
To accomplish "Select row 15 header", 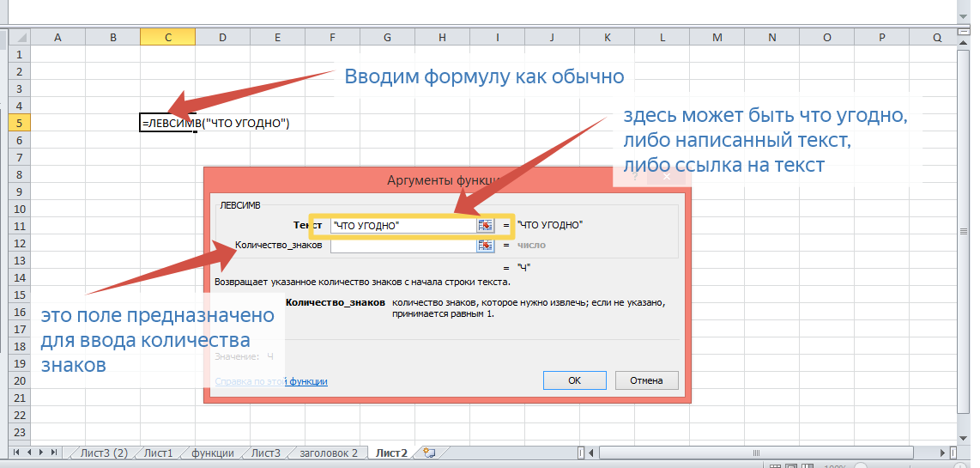I will coord(20,295).
